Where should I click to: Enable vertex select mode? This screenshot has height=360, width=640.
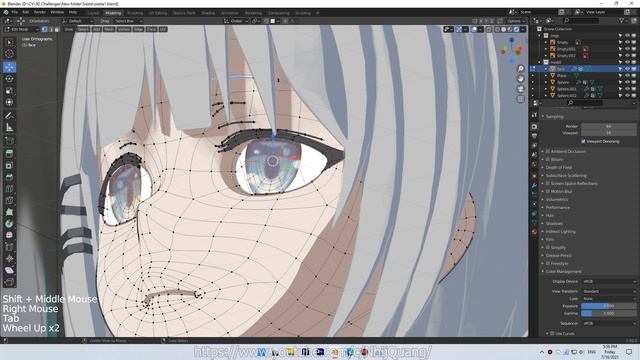click(44, 29)
